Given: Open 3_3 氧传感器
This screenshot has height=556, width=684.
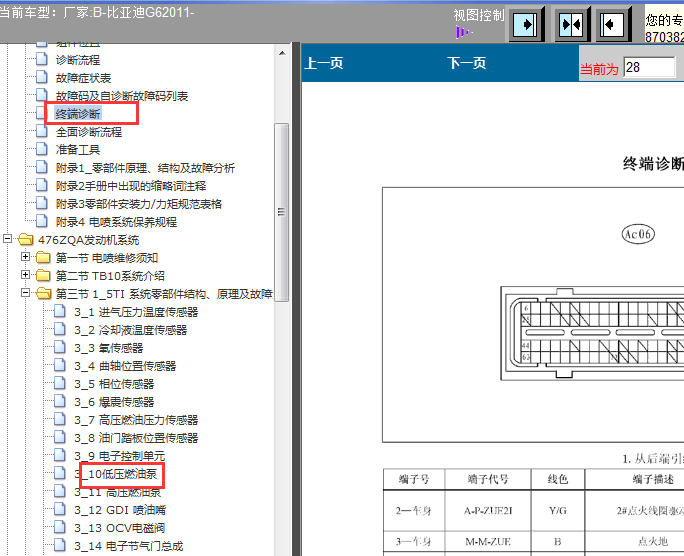Looking at the screenshot, I should coord(109,348).
